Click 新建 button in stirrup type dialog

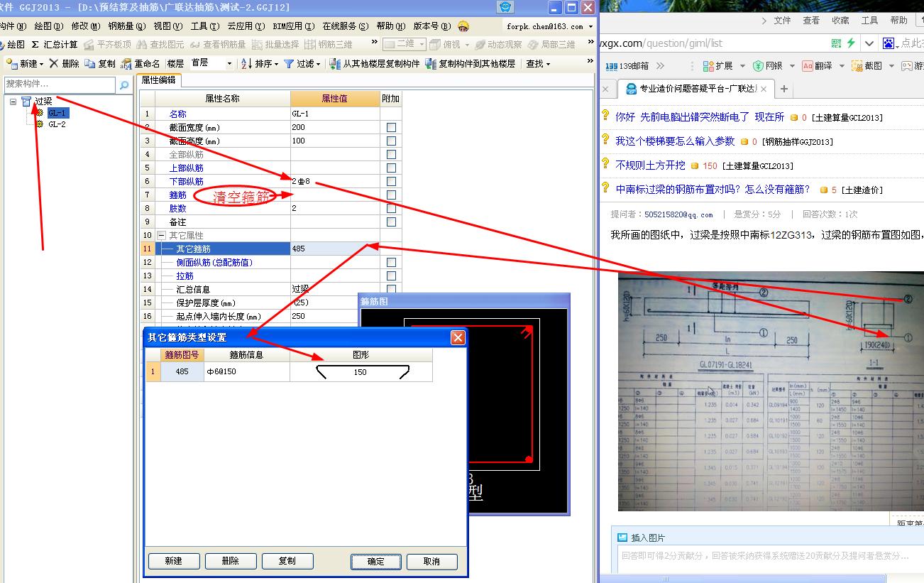173,561
